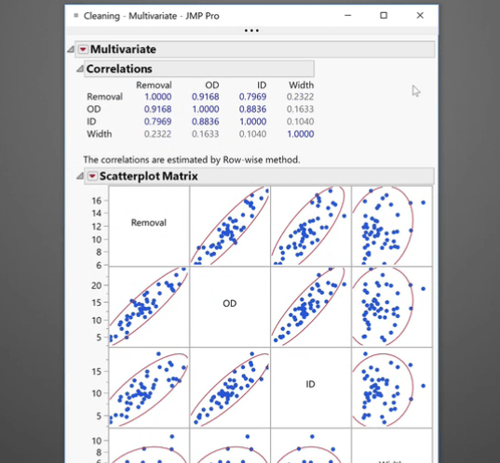
Task: Click the Scatterplot Matrix title text
Action: tap(149, 176)
